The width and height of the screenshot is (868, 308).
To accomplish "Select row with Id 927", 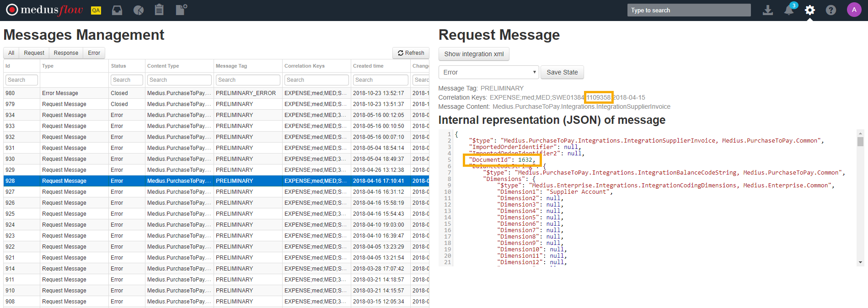I will [216, 192].
